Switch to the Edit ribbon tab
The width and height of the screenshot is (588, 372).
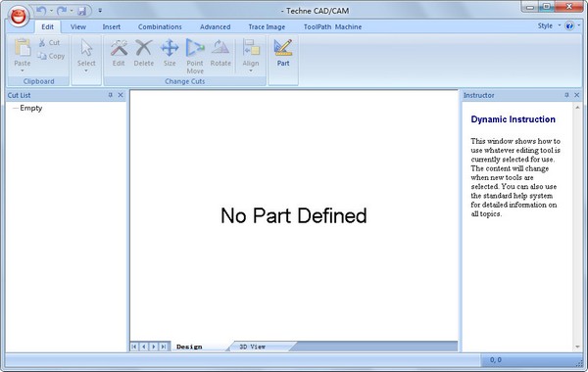pyautogui.click(x=48, y=27)
